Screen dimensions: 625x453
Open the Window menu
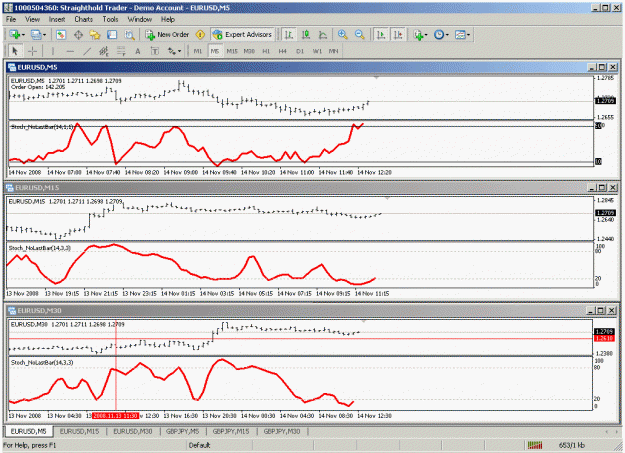pyautogui.click(x=140, y=19)
